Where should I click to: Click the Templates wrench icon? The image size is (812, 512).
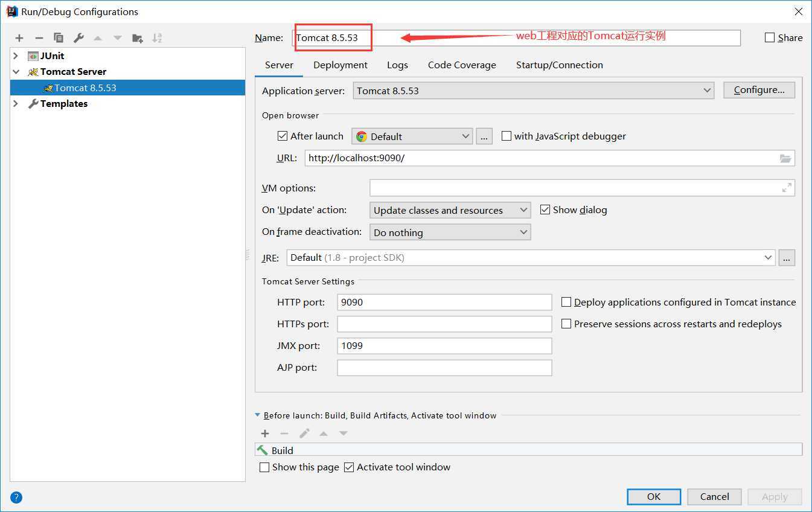pyautogui.click(x=33, y=104)
